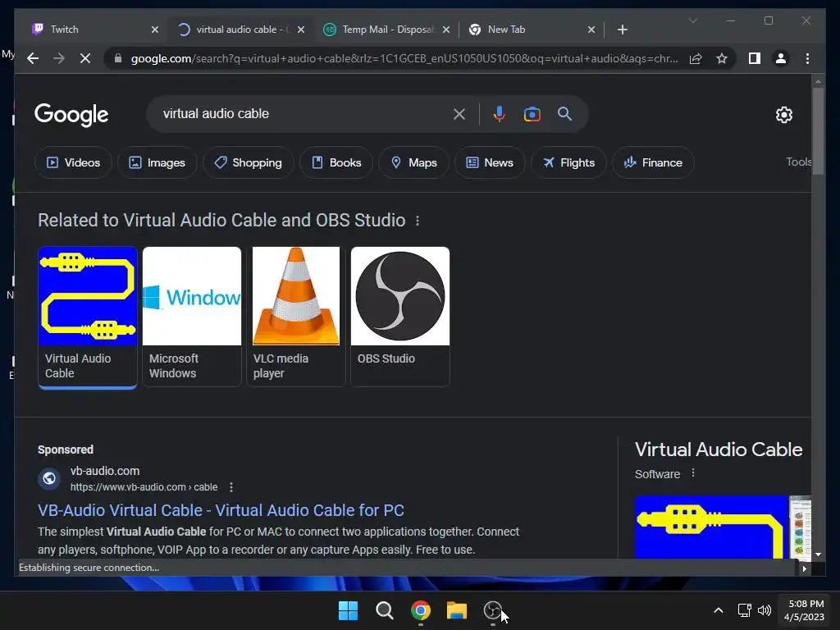
Task: Show hidden system tray icons
Action: [x=719, y=610]
